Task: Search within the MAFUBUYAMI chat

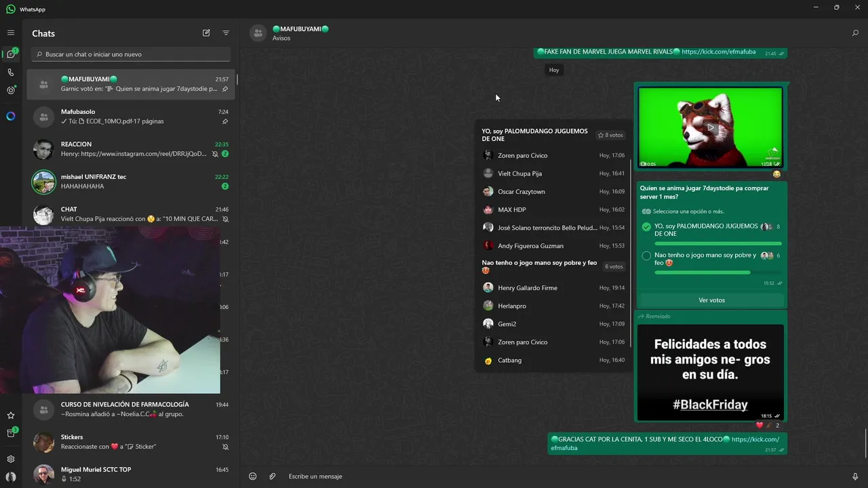Action: (x=855, y=33)
